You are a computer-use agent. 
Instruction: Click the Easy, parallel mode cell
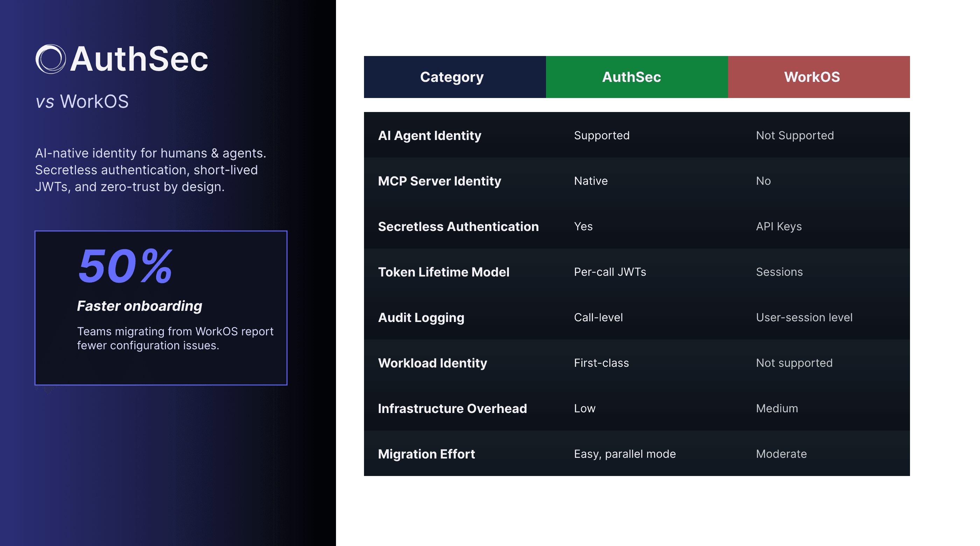[624, 454]
